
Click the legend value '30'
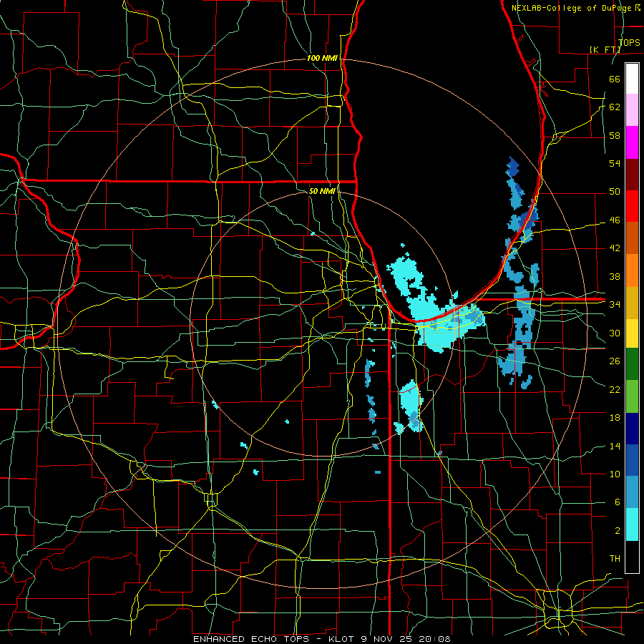[615, 333]
